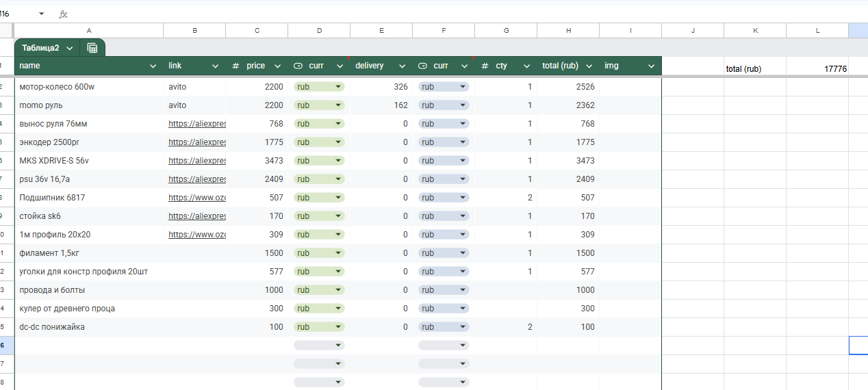Click the fx formula icon
The width and height of the screenshot is (868, 390).
pos(63,14)
